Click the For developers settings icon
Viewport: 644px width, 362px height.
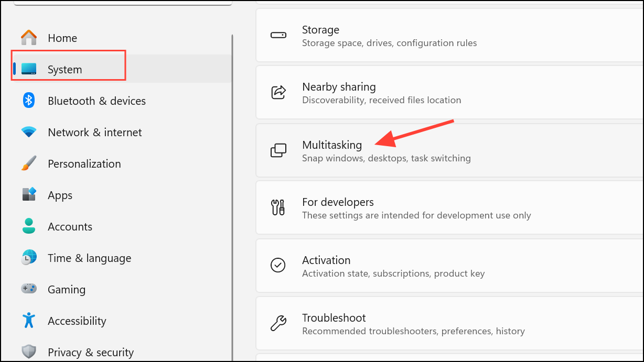point(278,207)
